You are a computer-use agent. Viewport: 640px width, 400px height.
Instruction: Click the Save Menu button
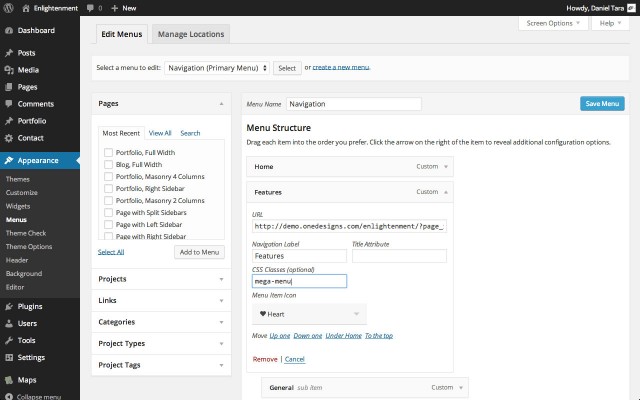(602, 103)
